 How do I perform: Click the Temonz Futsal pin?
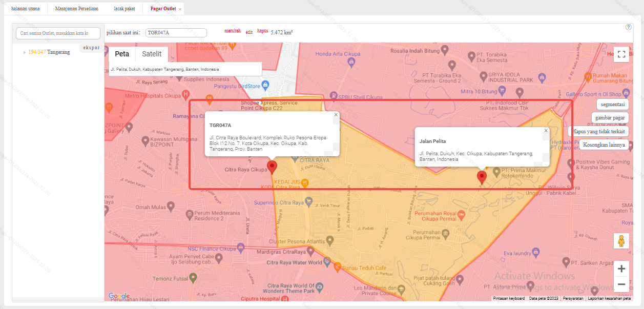(193, 278)
